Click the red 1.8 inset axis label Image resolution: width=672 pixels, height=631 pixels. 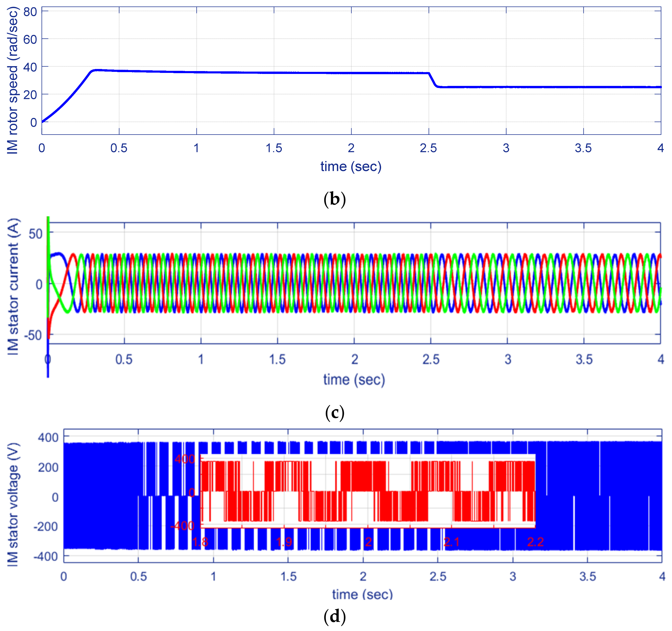pos(200,542)
